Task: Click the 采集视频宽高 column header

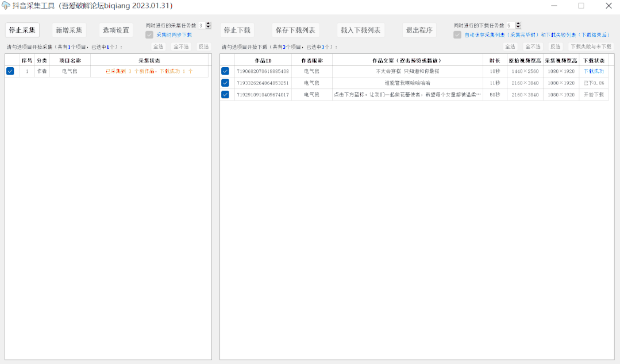Action: (x=561, y=60)
